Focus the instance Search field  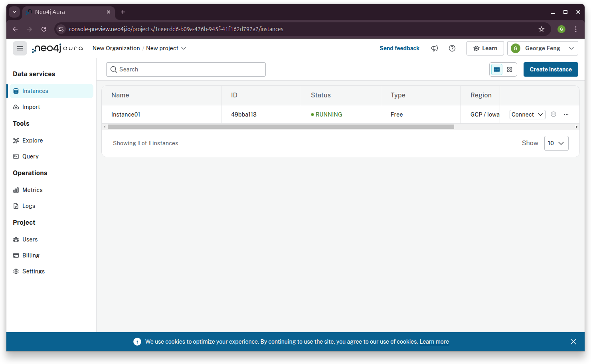(186, 69)
